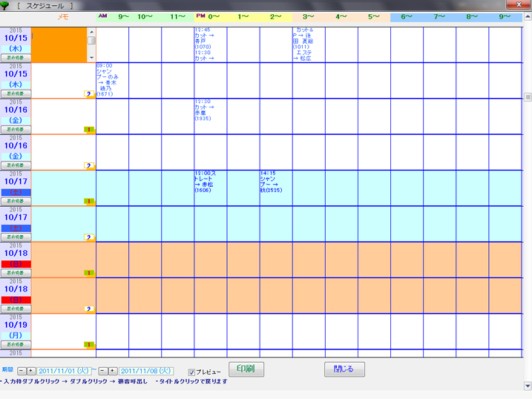Click badge 1 in the 10/19 row
Screen dimensions: 532x399
pos(89,345)
